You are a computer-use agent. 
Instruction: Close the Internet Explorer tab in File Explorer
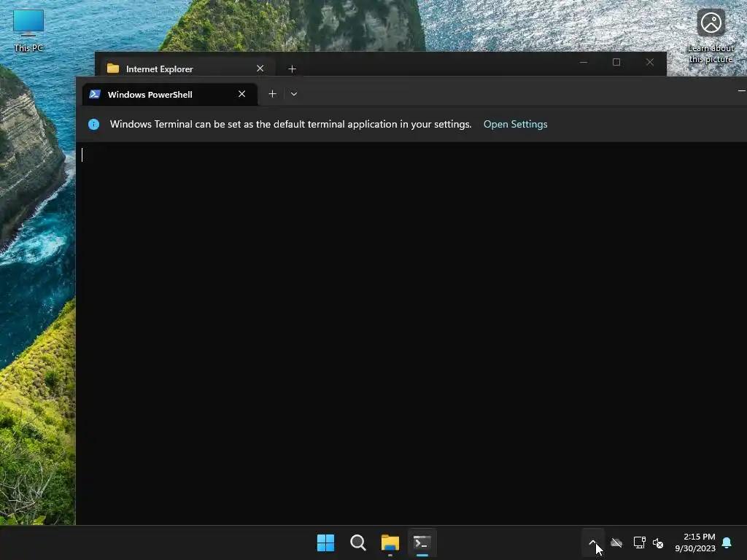(260, 69)
